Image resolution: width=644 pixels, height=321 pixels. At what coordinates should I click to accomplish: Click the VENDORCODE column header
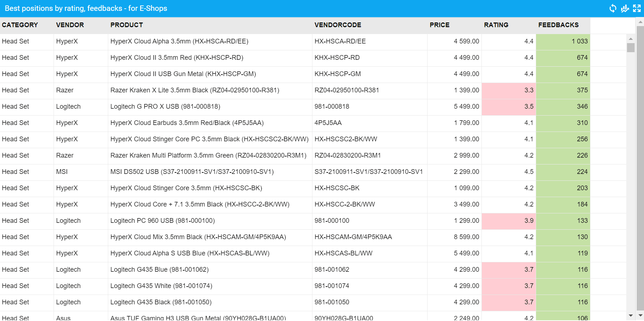(x=338, y=25)
